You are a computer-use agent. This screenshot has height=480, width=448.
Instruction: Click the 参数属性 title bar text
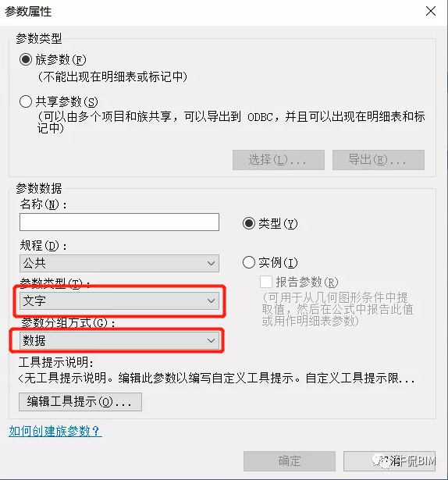(x=28, y=12)
